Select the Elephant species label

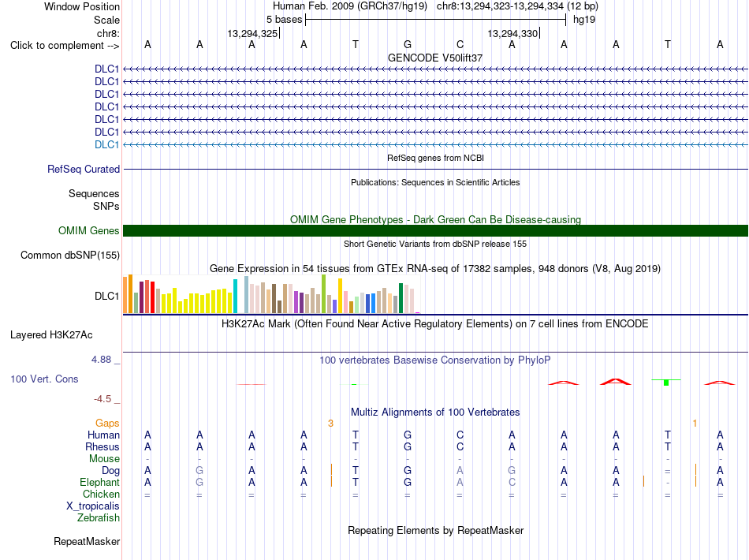pos(99,482)
